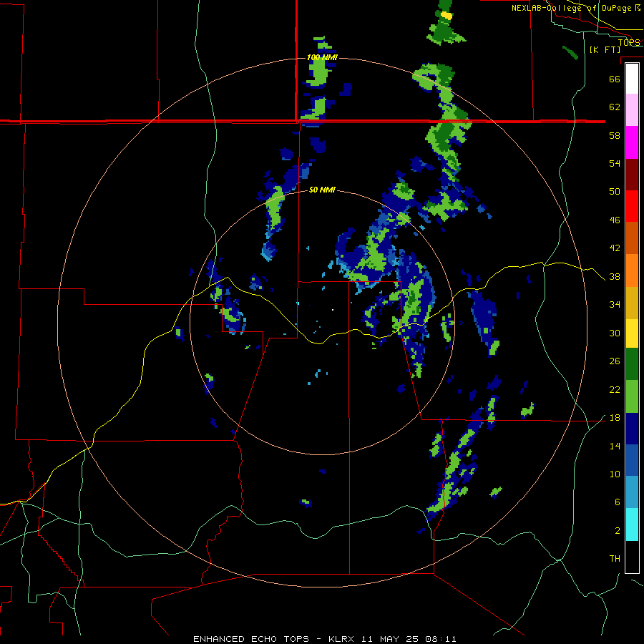
Task: Click the dark green 22-26 legend color
Action: pyautogui.click(x=632, y=364)
